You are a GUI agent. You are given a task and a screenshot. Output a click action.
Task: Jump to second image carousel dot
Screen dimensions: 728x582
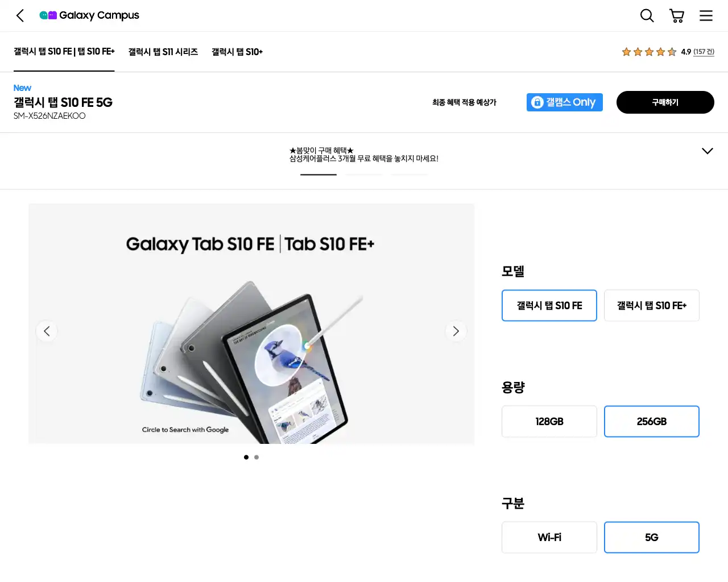pyautogui.click(x=257, y=457)
